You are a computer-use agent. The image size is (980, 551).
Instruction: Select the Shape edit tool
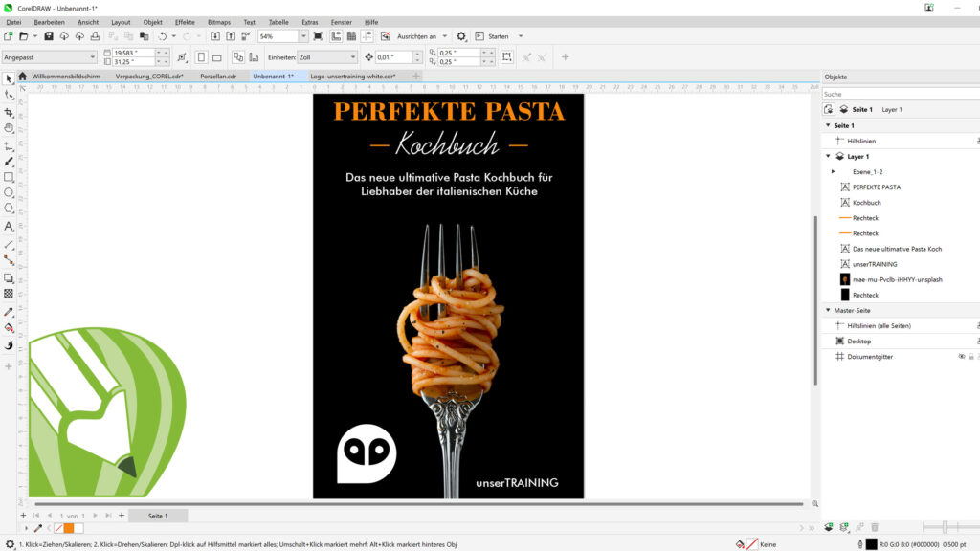tap(9, 95)
